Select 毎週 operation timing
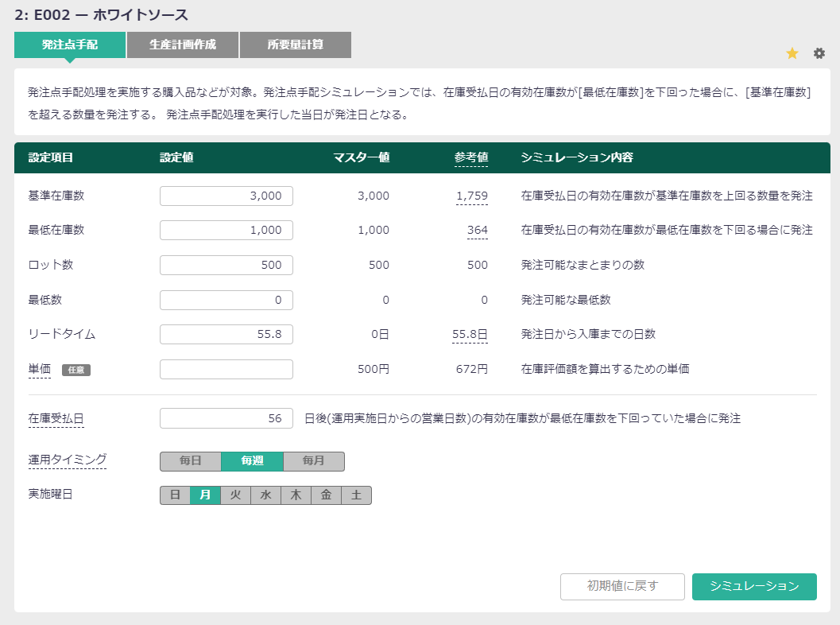Screen dimensions: 840x625 [252, 461]
